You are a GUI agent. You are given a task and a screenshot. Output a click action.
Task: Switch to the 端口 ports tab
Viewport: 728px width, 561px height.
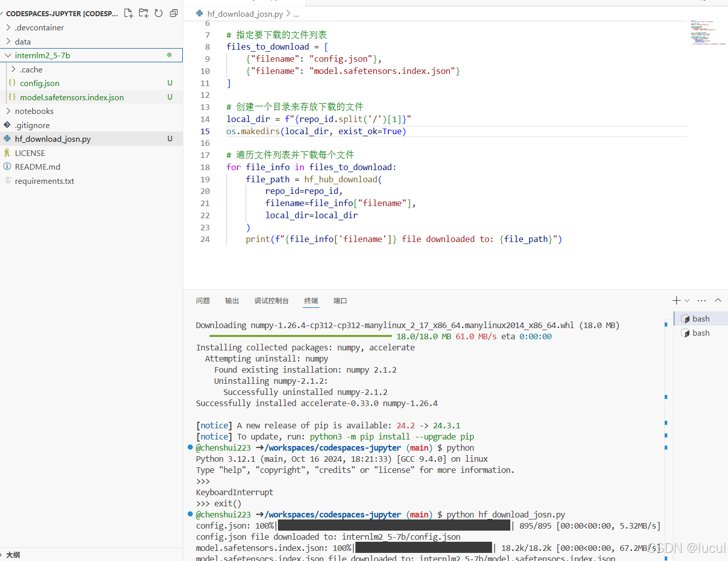pyautogui.click(x=340, y=301)
